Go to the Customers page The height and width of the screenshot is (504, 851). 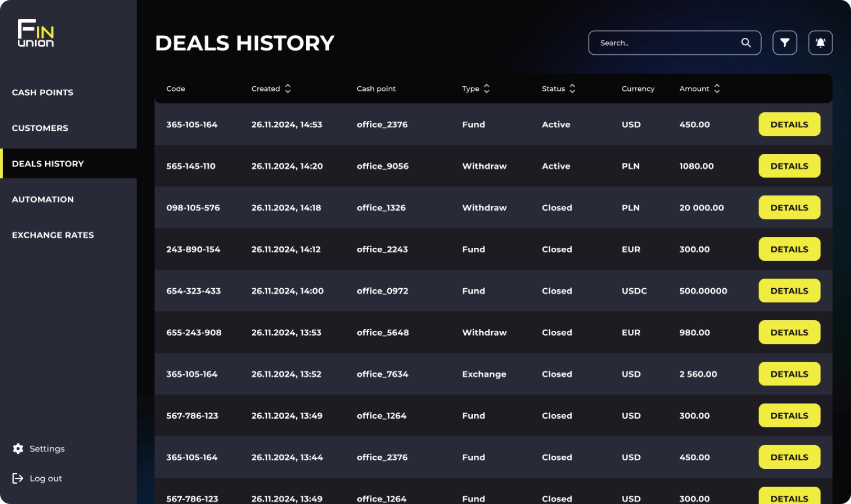(40, 128)
